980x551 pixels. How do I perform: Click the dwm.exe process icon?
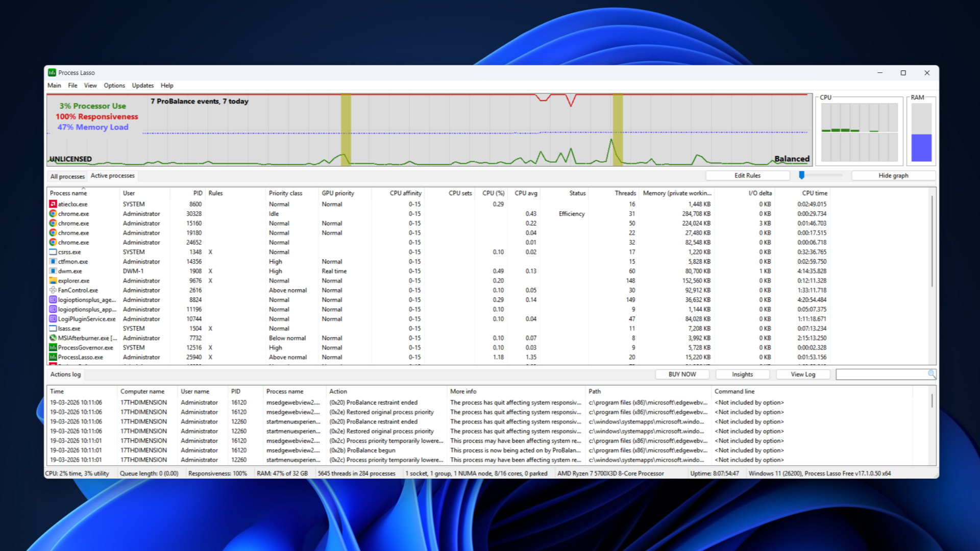[x=53, y=271]
